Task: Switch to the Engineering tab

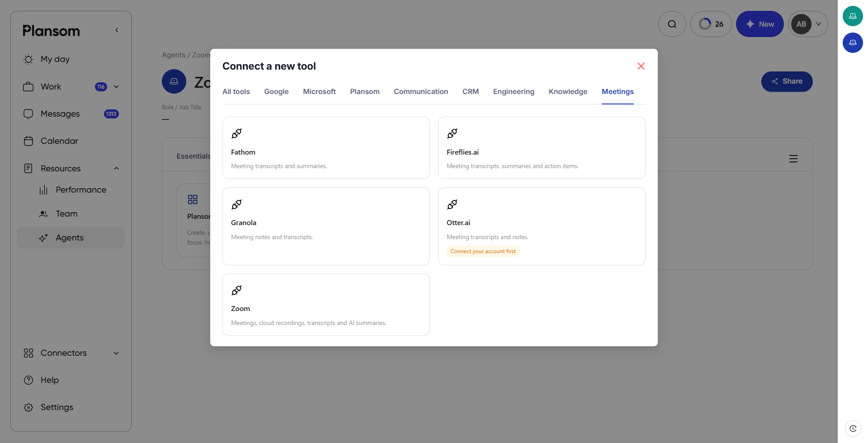Action: 514,91
